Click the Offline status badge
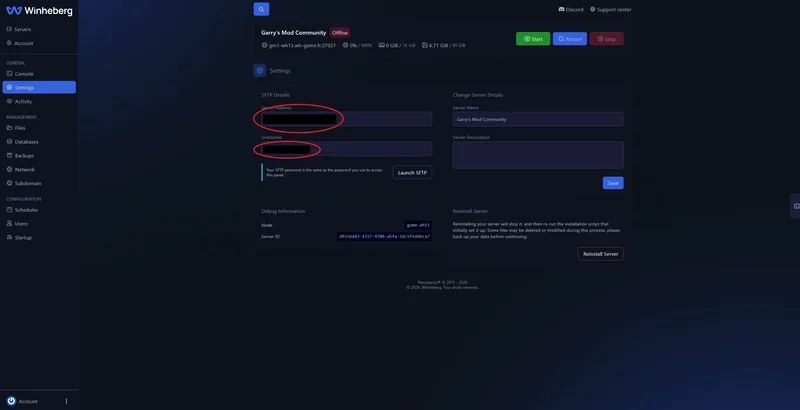This screenshot has width=800, height=410. 340,33
